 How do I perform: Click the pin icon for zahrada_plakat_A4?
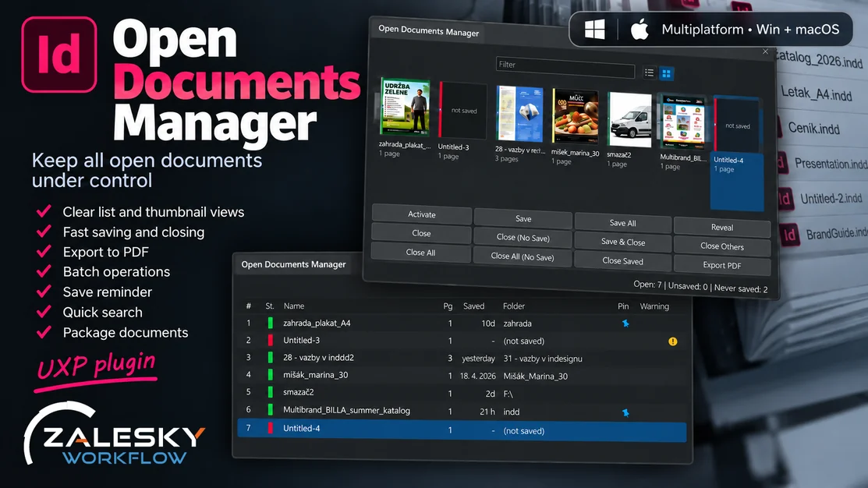625,323
